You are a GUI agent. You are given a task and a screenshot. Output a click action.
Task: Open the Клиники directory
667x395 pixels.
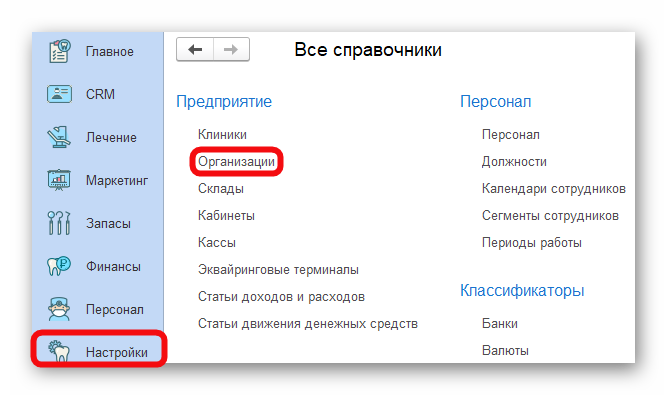[x=222, y=134]
